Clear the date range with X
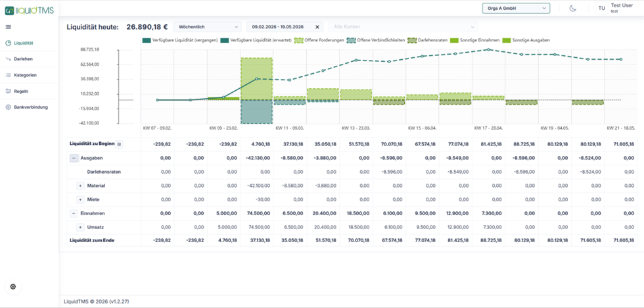The width and height of the screenshot is (644, 308). (x=317, y=27)
